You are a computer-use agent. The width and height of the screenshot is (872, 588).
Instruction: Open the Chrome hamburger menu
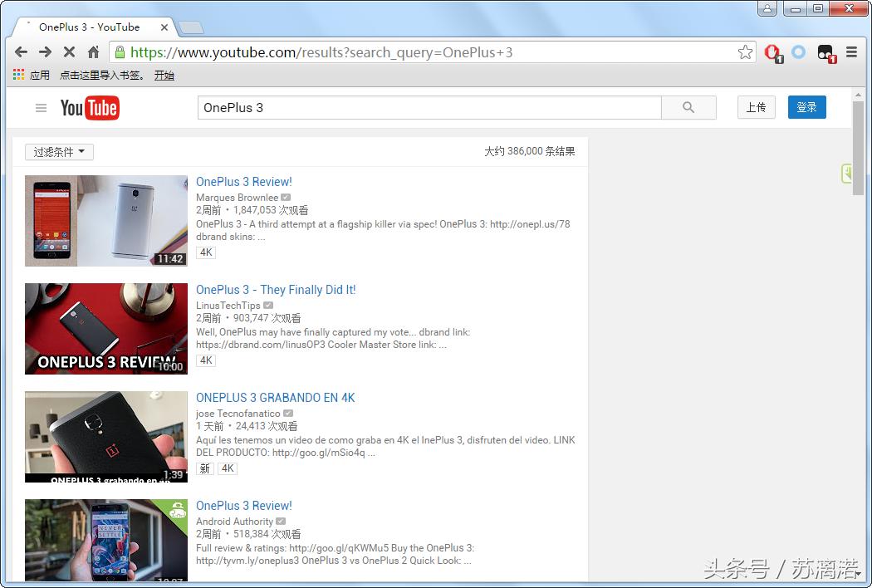(x=851, y=52)
